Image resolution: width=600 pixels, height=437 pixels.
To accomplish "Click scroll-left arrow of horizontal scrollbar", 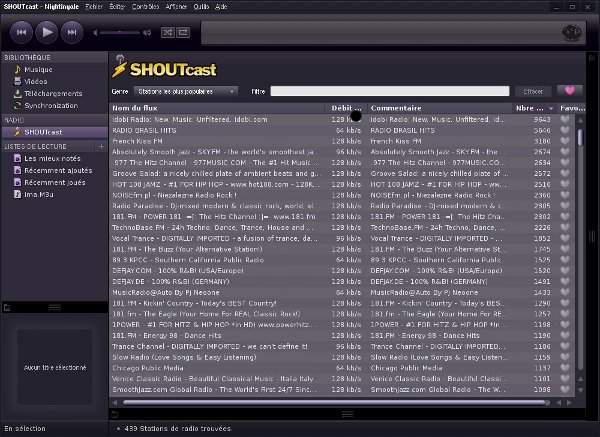I will click(115, 403).
